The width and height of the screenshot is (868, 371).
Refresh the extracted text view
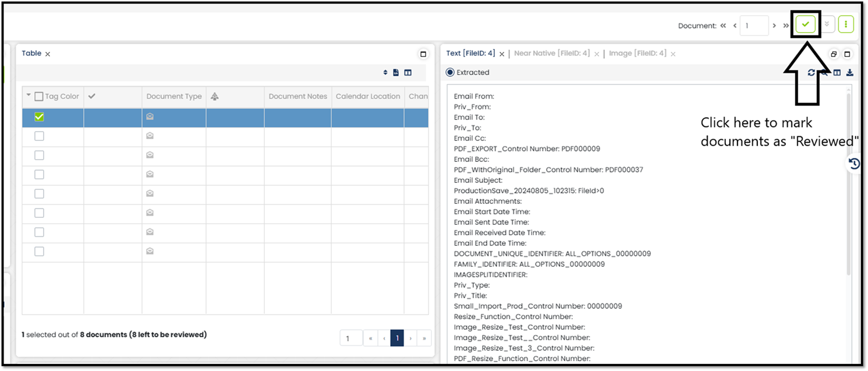coord(811,73)
